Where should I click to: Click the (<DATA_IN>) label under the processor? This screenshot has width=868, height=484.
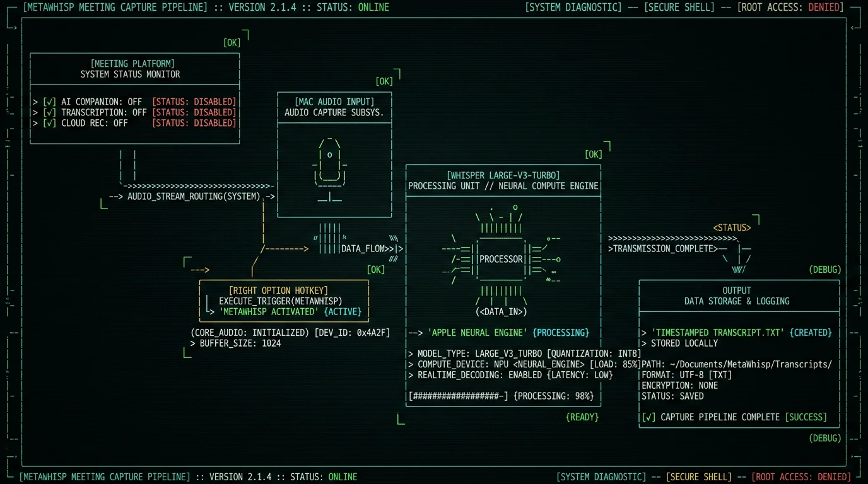tap(501, 311)
